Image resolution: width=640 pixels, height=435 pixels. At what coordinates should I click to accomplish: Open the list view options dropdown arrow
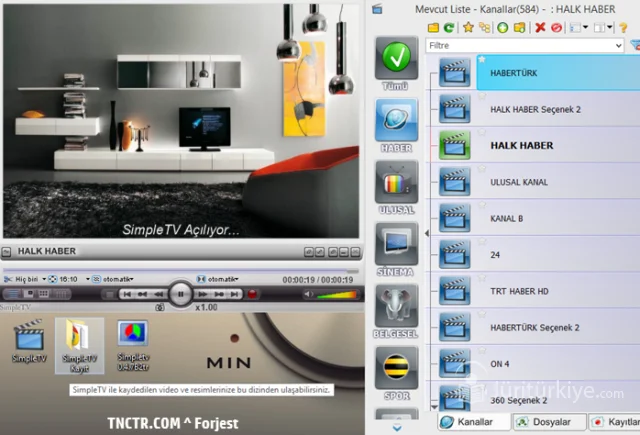pos(585,27)
